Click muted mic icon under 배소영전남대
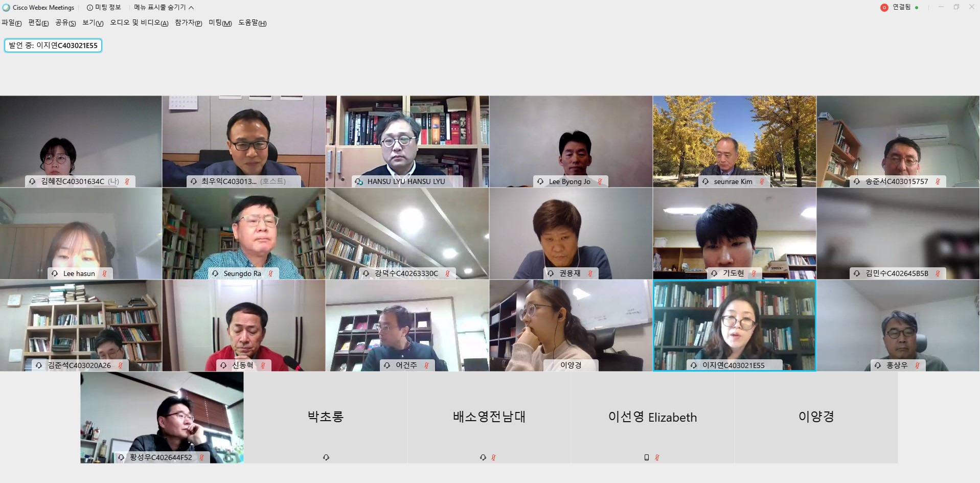 [x=493, y=457]
